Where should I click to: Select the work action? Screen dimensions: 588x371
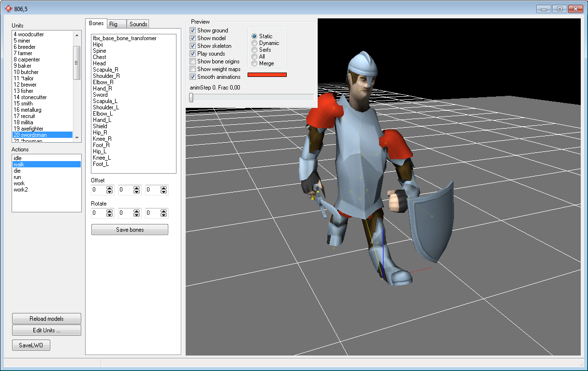click(x=46, y=183)
